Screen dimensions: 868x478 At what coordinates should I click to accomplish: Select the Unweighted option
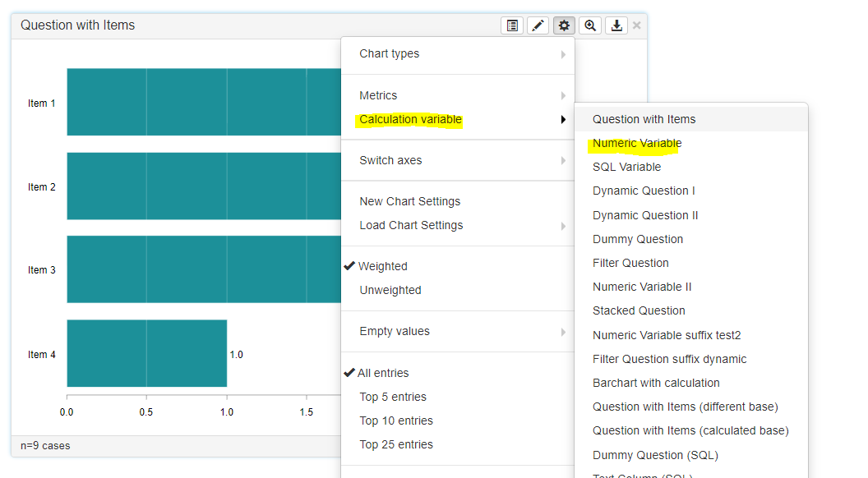click(390, 290)
